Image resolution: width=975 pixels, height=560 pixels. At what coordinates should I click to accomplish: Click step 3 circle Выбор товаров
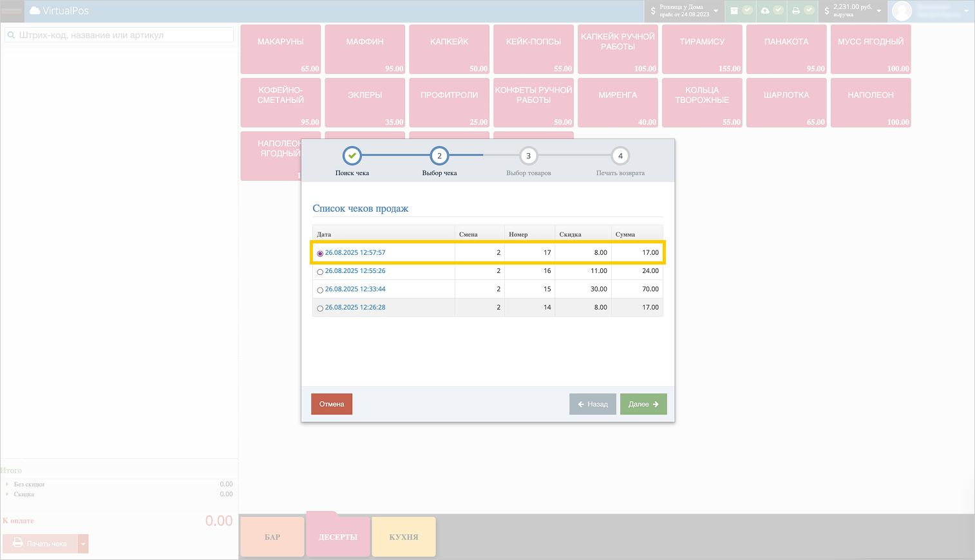[x=528, y=156]
